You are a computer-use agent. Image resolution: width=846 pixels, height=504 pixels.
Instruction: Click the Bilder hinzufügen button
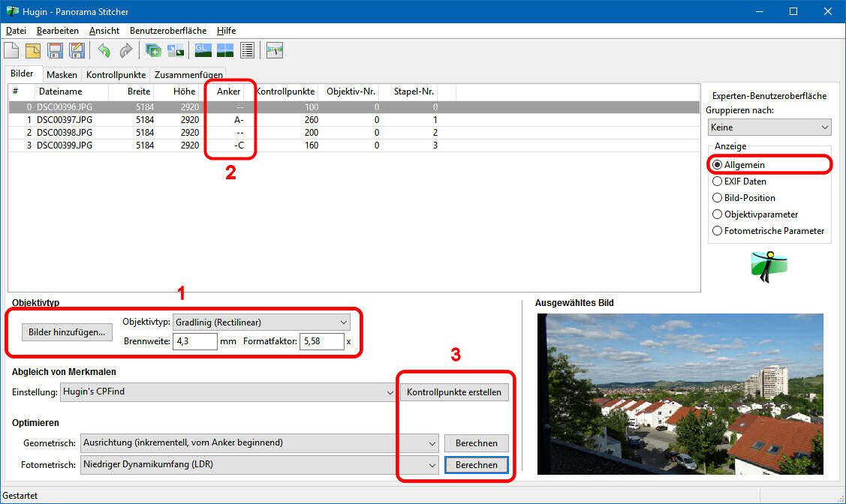tap(66, 332)
